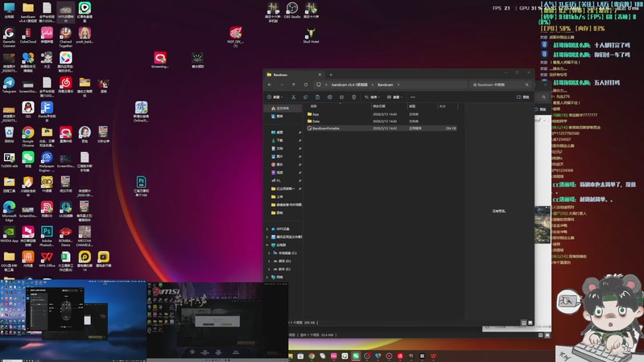
Task: Click the Paste clipboard icon in Explorer toolbar
Action: (317, 97)
